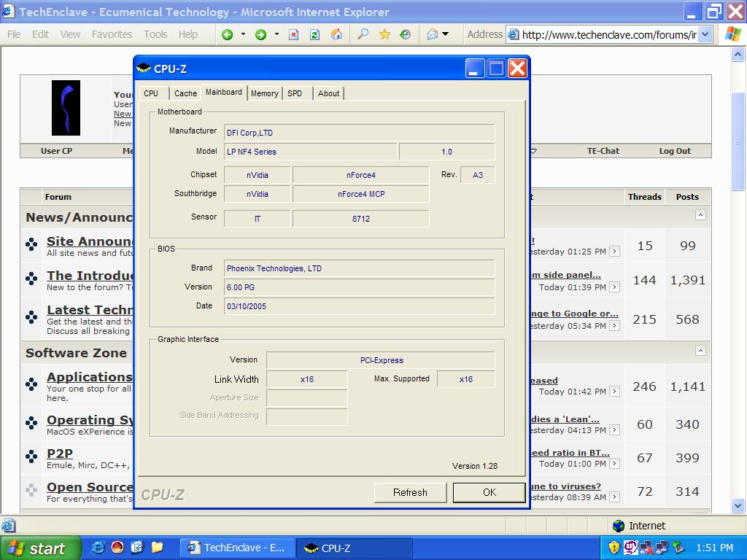Click the forum user avatar image
747x560 pixels.
point(66,108)
